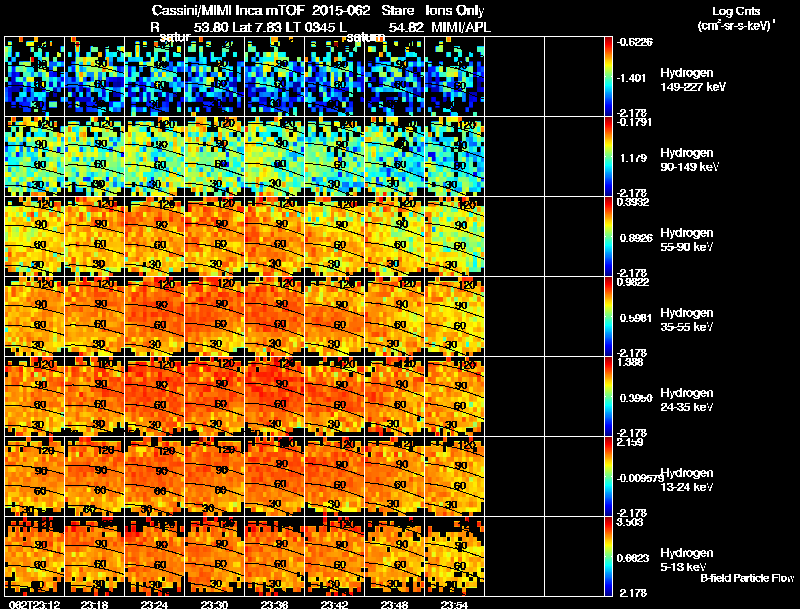Click the Log Cnts legend title

coord(736,11)
